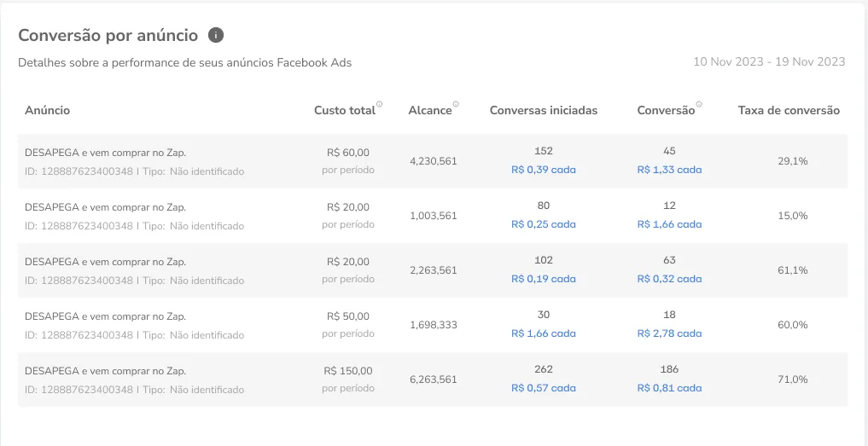Sort by the Conversas iniciadas column header
The image size is (868, 446).
coord(543,111)
